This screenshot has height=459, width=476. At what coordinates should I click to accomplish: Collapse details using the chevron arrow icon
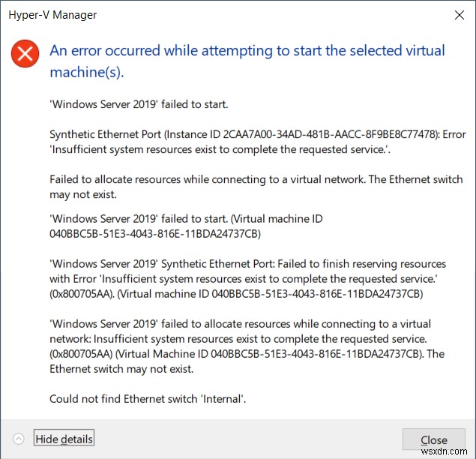point(19,439)
